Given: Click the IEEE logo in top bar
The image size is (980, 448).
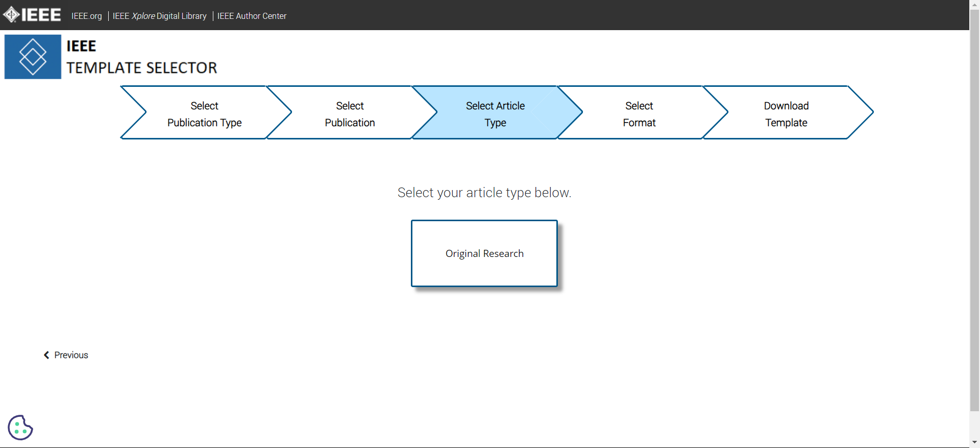Looking at the screenshot, I should click(x=32, y=15).
